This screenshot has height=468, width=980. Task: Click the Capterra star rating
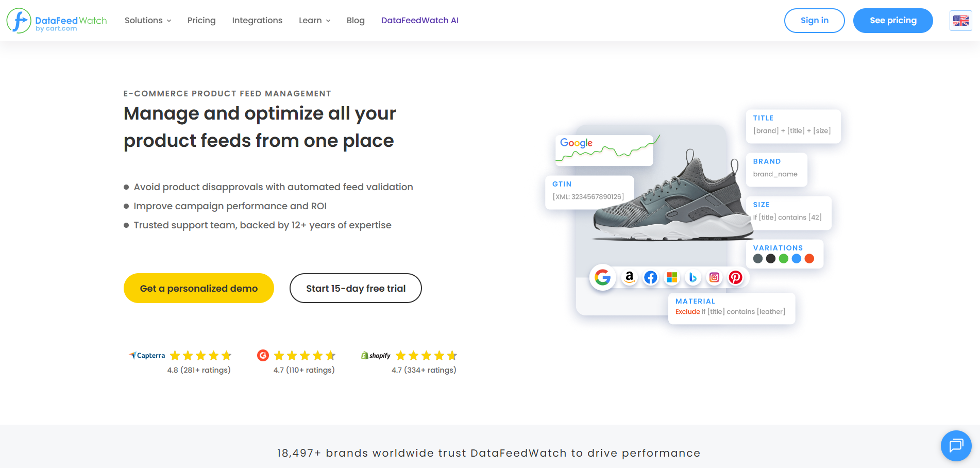201,356
